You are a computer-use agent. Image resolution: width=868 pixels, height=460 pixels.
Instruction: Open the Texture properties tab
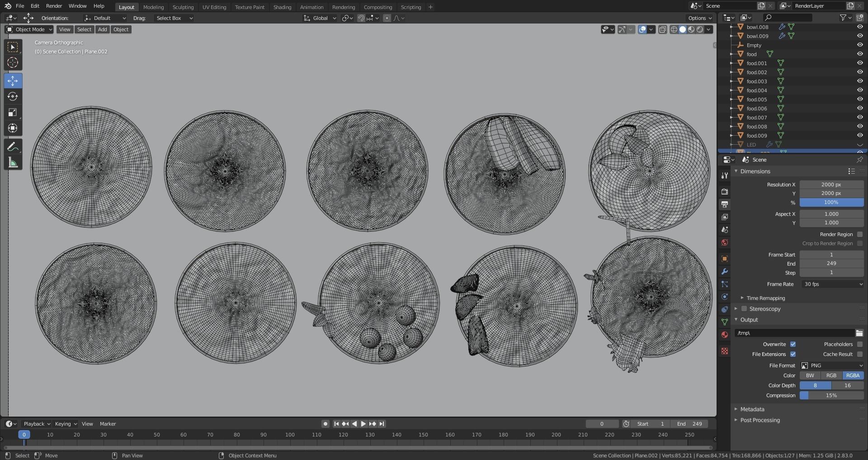[725, 351]
